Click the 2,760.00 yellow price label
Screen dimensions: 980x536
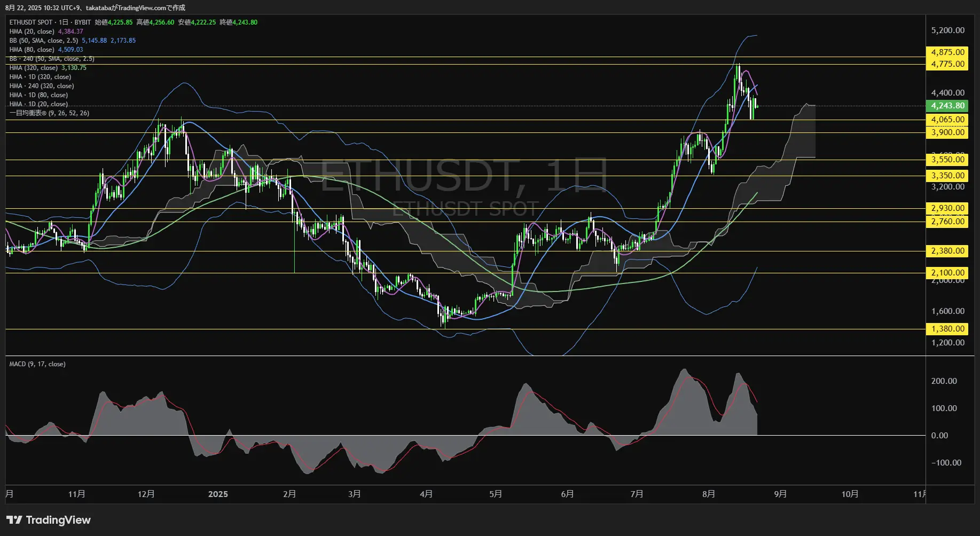click(947, 222)
